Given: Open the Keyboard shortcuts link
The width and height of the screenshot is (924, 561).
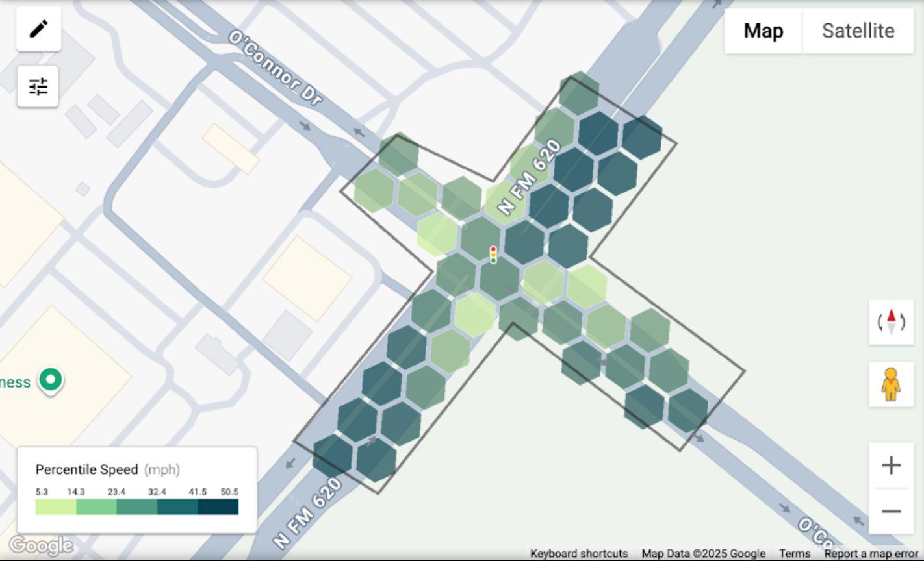Looking at the screenshot, I should (x=578, y=553).
